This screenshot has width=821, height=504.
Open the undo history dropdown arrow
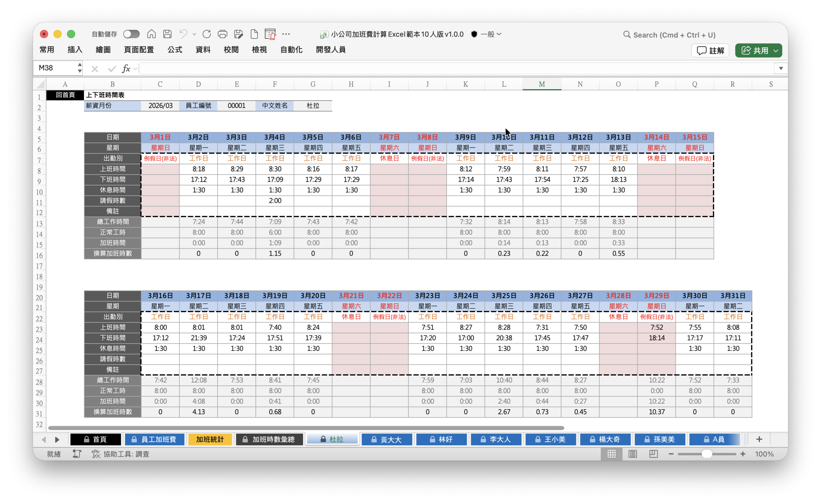click(194, 34)
